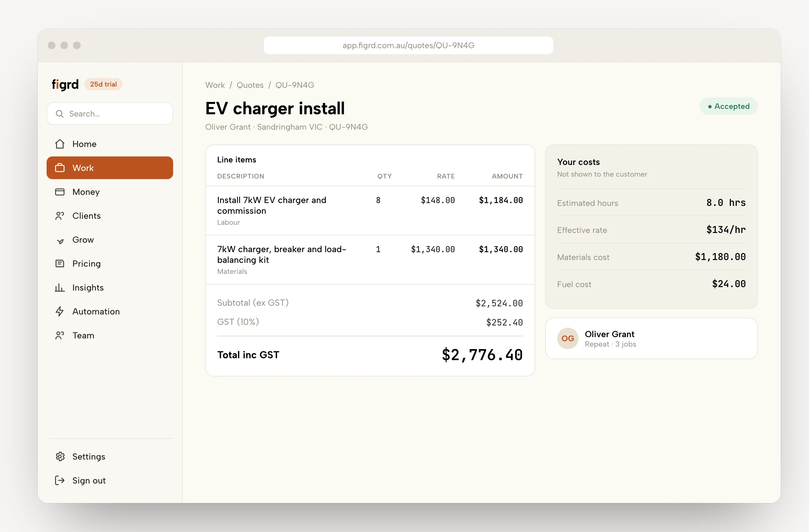Viewport: 809px width, 532px height.
Task: Click the Pricing document icon
Action: [60, 263]
